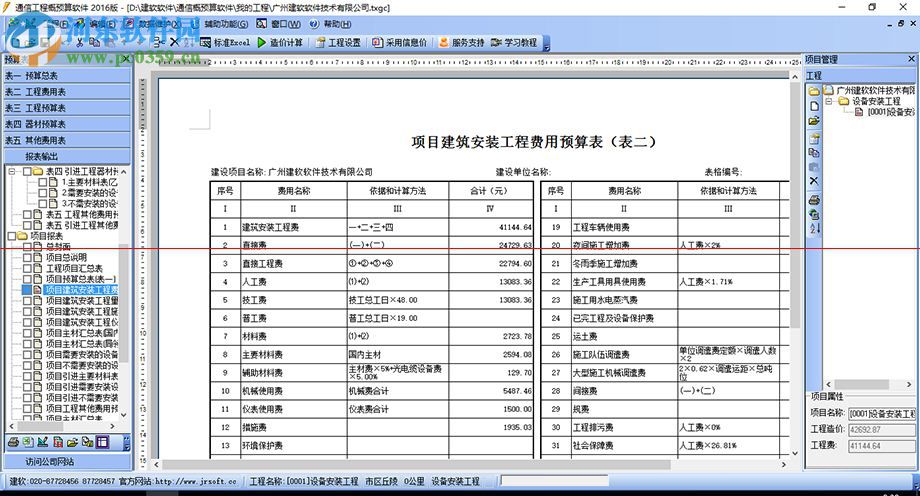Open Learning Tutorial (学习教程) in toolbar
The width and height of the screenshot is (920, 496).
(x=514, y=42)
